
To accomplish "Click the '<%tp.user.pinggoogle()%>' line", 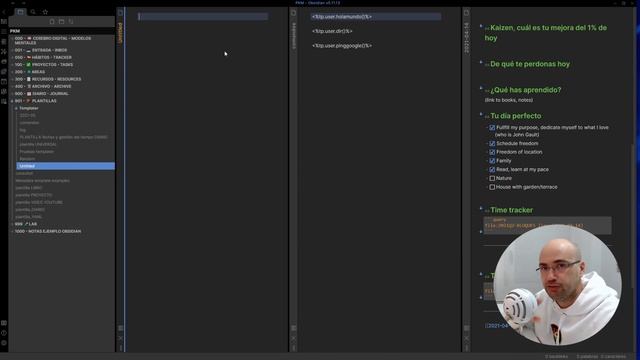I will [342, 46].
